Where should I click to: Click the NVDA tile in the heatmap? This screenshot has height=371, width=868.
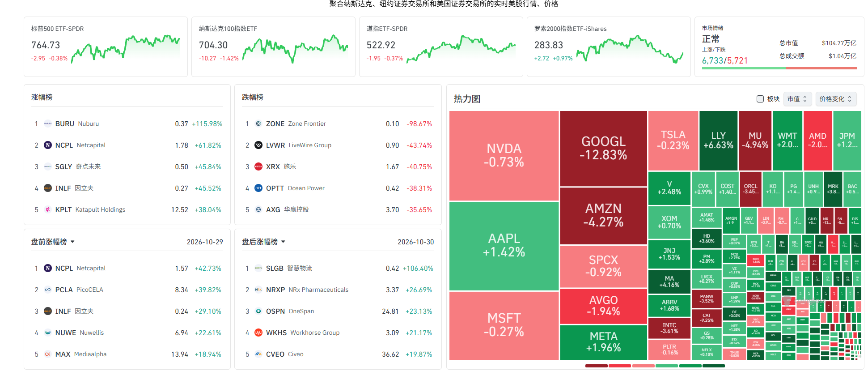[504, 156]
